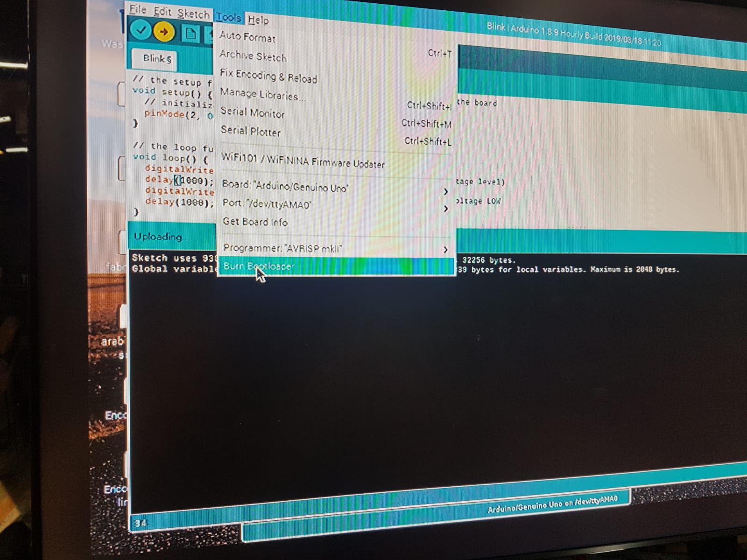Viewport: 747px width, 560px height.
Task: Click the Upload arrow icon
Action: (164, 32)
